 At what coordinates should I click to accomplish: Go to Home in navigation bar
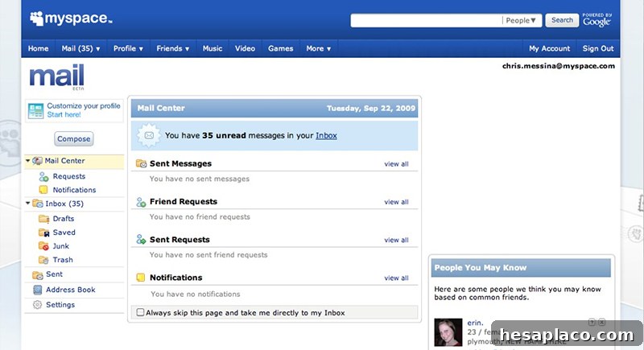(38, 48)
